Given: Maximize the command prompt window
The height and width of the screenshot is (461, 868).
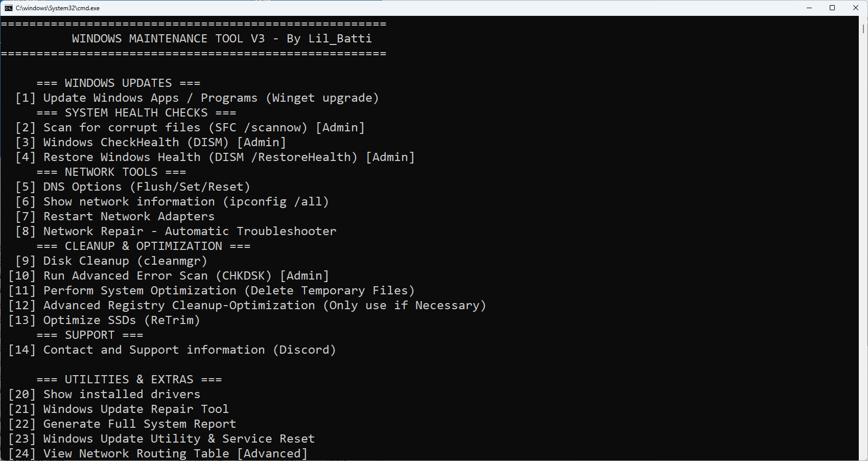Looking at the screenshot, I should (832, 8).
